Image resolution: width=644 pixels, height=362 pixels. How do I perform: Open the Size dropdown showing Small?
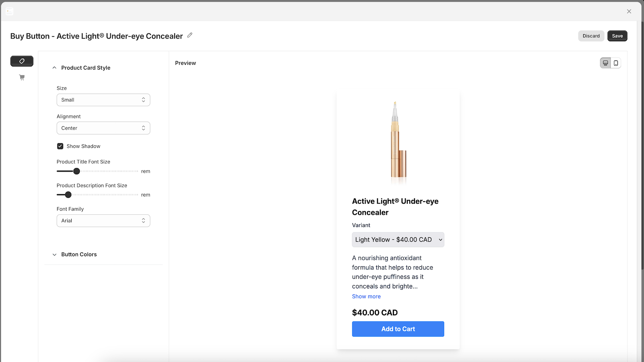coord(103,100)
